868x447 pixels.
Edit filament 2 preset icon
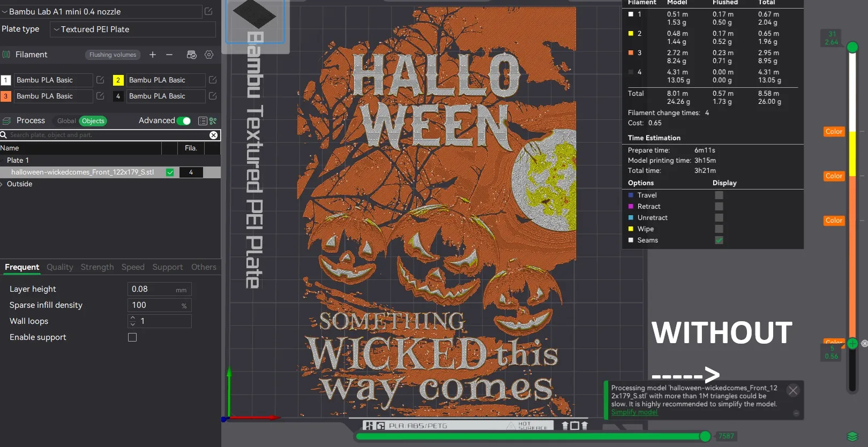[213, 80]
